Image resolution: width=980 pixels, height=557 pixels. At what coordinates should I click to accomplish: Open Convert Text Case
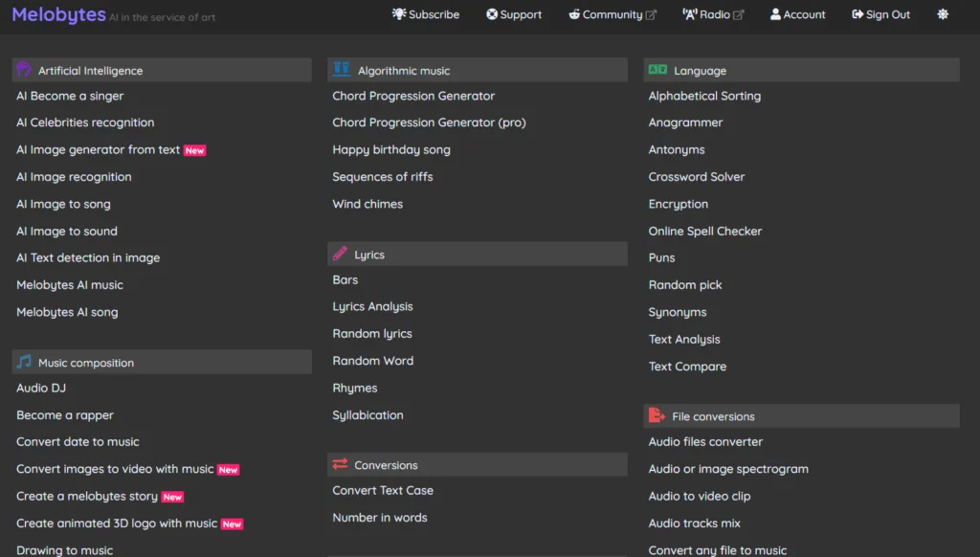[x=383, y=490]
